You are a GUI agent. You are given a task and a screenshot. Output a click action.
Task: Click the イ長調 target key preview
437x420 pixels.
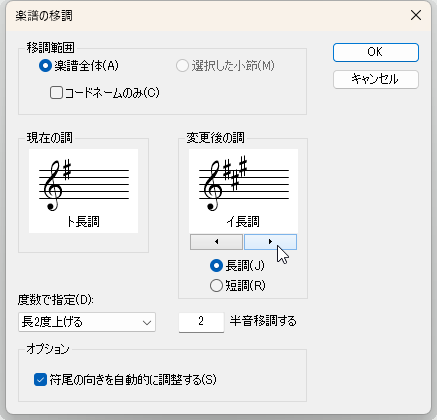coord(243,191)
